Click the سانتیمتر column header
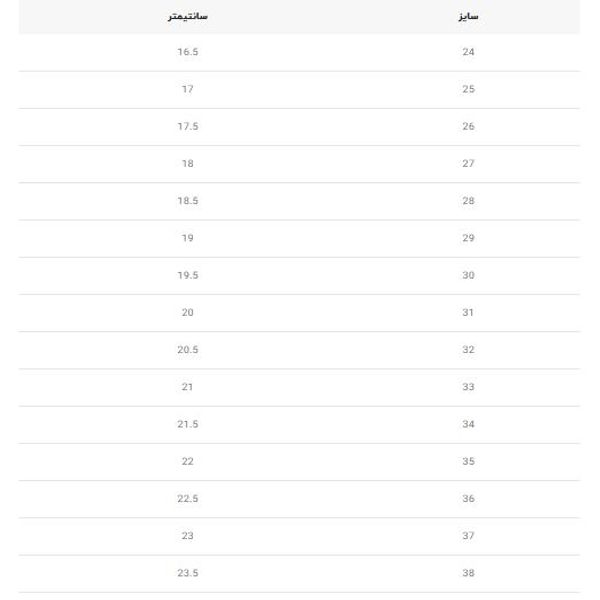Viewport: 600px width, 600px height. (187, 17)
